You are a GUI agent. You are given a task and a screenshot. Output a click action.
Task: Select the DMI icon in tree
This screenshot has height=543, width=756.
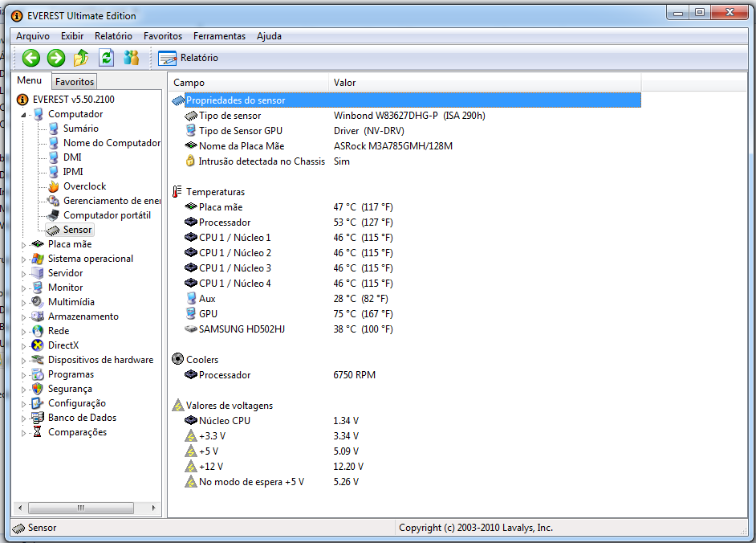point(54,157)
